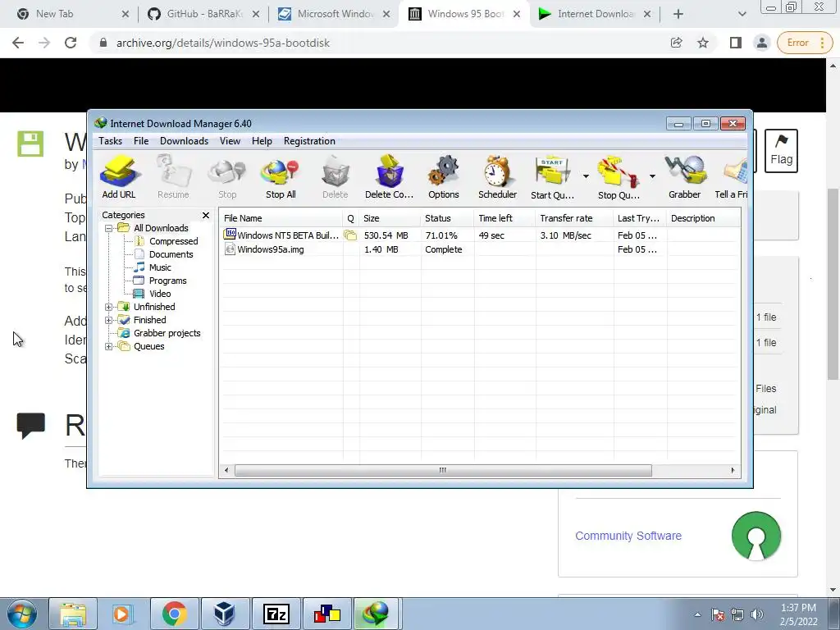
Task: Select the Windows NT5 BETA download row
Action: pos(479,235)
